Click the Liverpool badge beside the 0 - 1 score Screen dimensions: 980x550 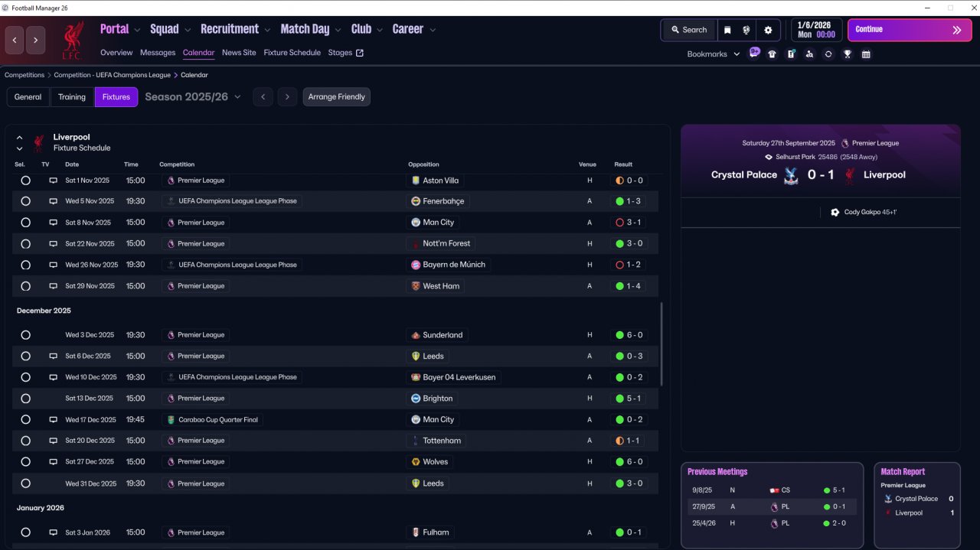pos(850,175)
